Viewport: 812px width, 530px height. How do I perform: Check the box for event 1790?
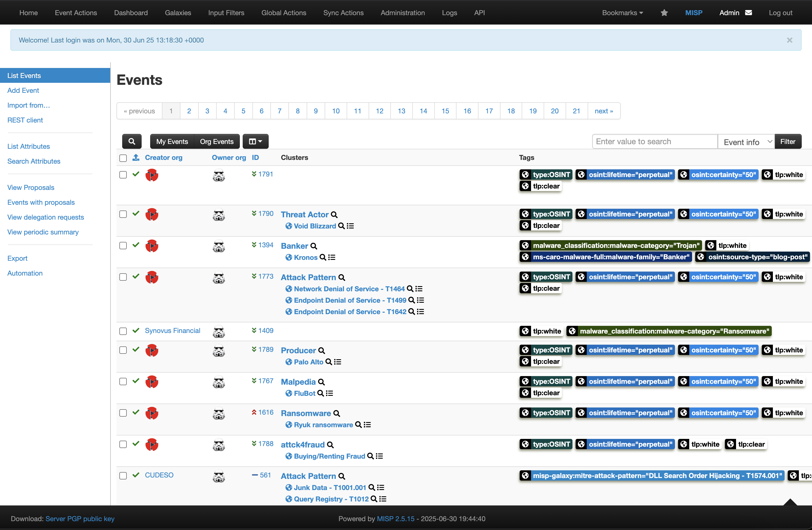pyautogui.click(x=123, y=214)
